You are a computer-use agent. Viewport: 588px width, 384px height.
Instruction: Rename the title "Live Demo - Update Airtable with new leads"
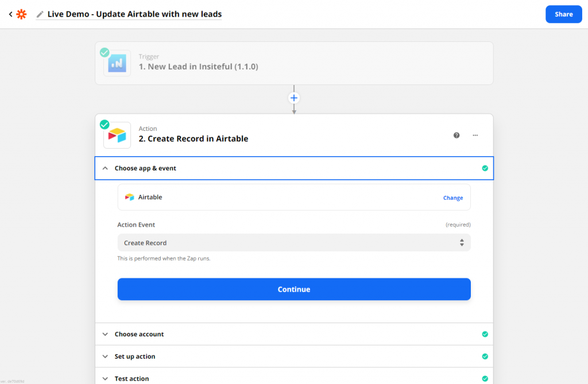[134, 14]
